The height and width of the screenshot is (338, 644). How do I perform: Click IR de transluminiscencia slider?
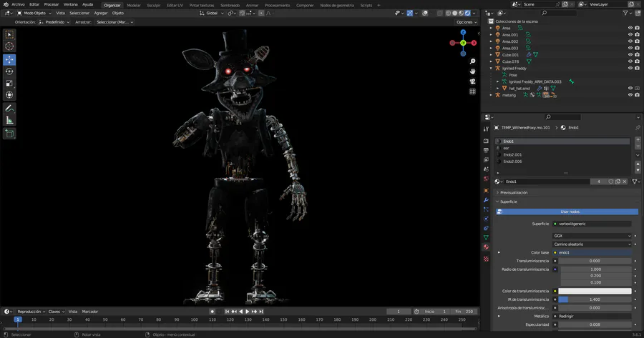[x=595, y=299]
